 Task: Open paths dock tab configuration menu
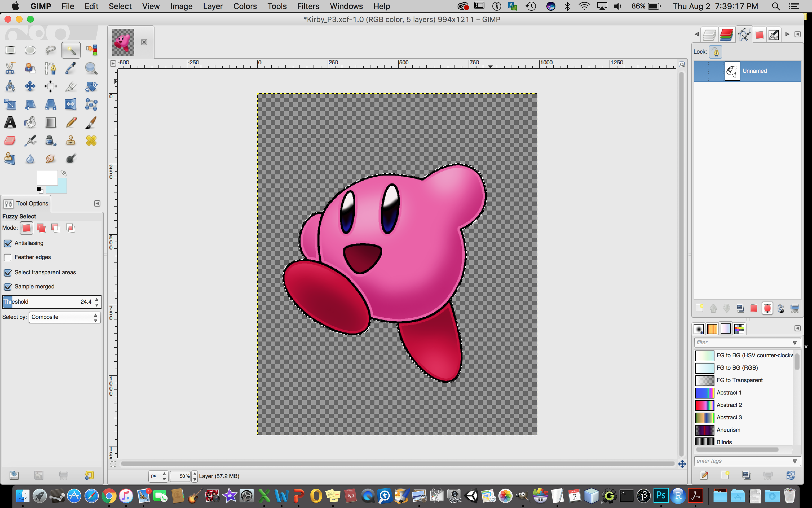coord(798,34)
